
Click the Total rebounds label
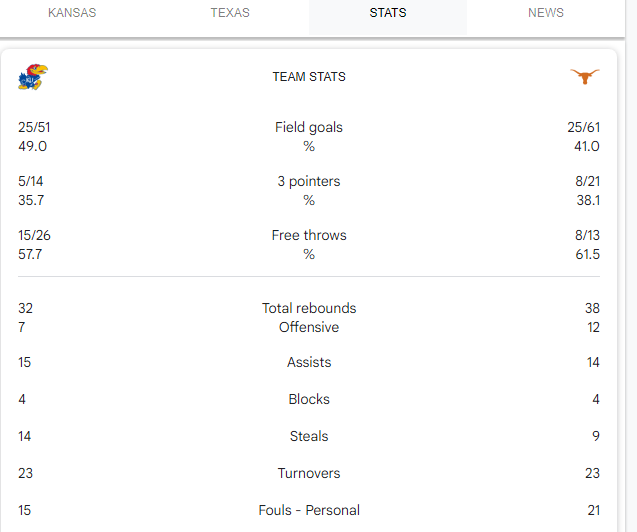click(x=309, y=309)
